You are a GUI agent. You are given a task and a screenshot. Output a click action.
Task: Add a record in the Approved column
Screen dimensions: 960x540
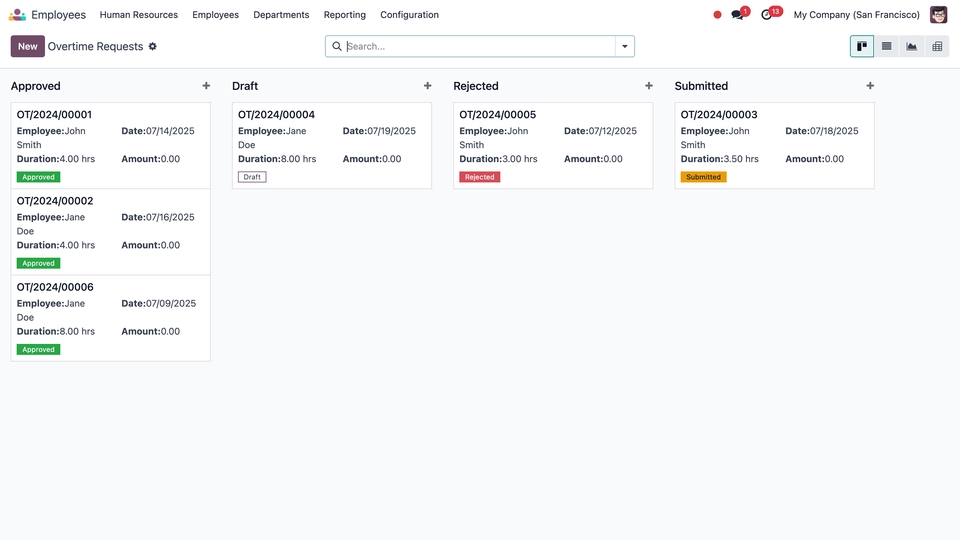tap(206, 86)
